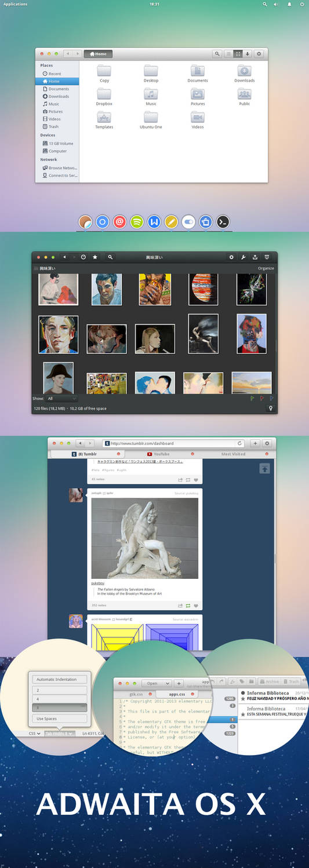Open the browser settings gear
The height and width of the screenshot is (868, 309).
(267, 443)
